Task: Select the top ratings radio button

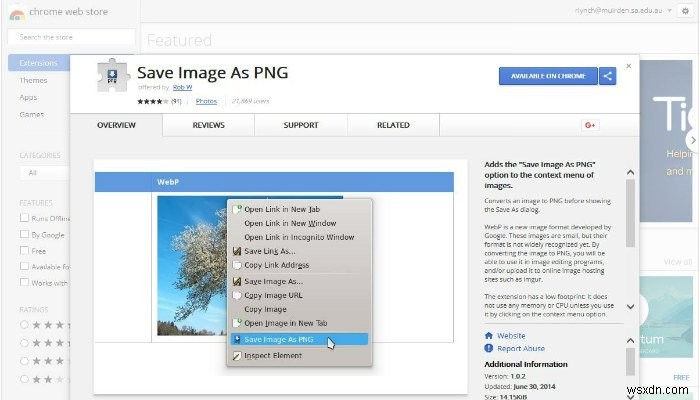Action: pyautogui.click(x=25, y=325)
